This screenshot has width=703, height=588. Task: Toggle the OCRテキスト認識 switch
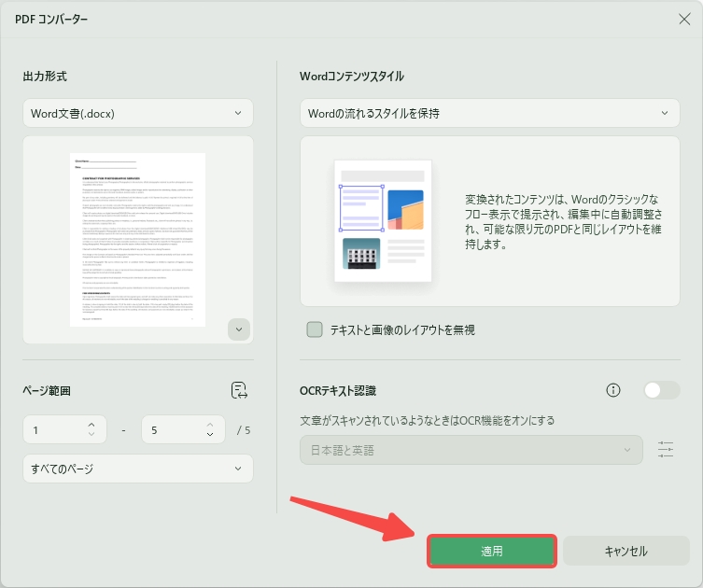[661, 390]
